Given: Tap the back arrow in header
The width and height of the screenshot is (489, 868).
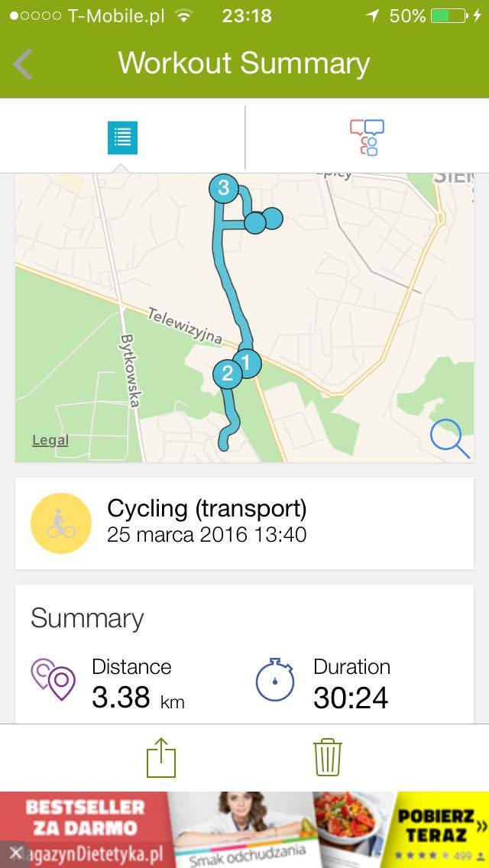Looking at the screenshot, I should coord(23,64).
